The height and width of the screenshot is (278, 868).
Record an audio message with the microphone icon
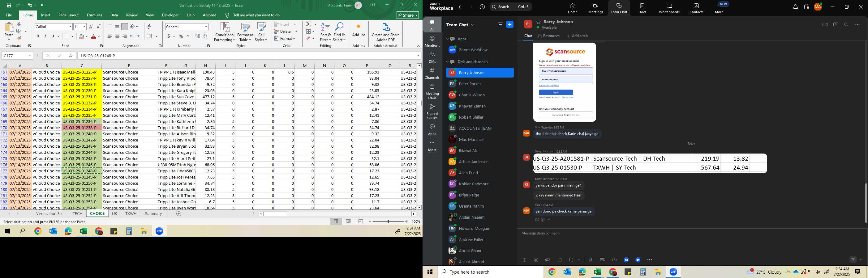pyautogui.click(x=591, y=260)
